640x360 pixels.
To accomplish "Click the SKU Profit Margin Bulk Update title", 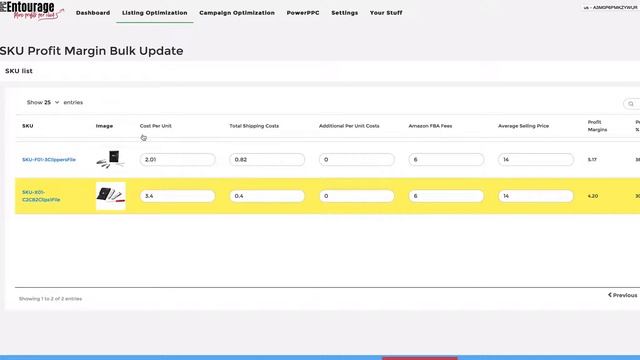I will (91, 51).
